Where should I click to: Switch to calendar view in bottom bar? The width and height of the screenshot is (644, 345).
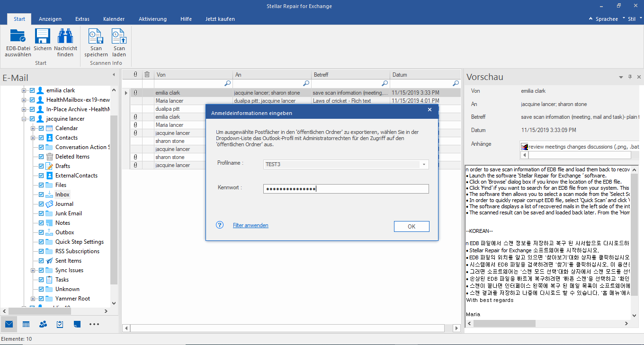point(26,324)
